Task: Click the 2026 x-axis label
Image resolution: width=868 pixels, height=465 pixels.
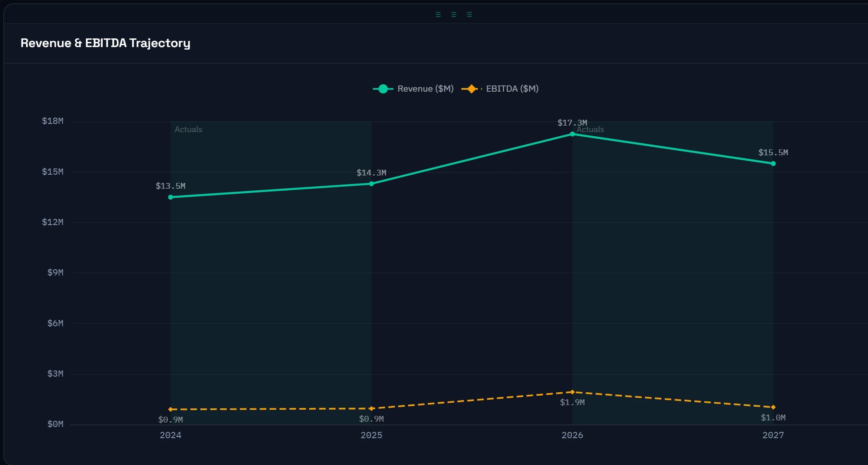Action: [572, 435]
